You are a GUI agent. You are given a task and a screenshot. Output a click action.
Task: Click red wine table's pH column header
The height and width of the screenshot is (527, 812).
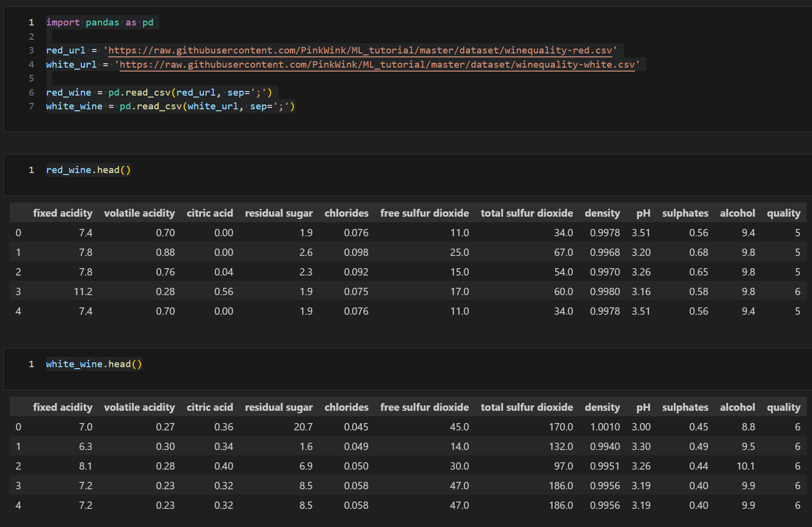point(643,213)
